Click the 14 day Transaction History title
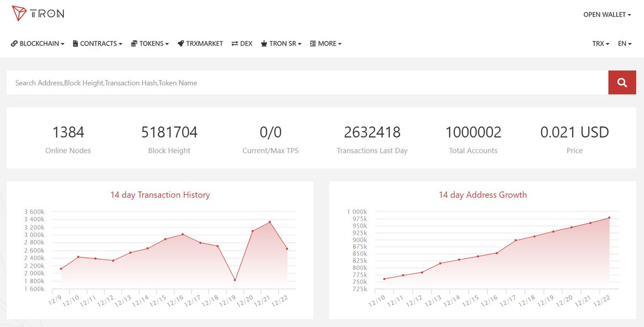 point(160,195)
